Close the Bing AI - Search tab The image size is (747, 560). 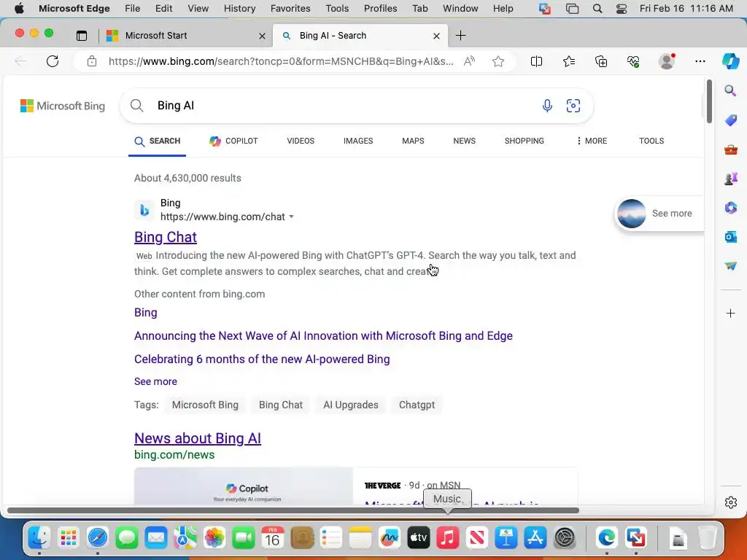pyautogui.click(x=436, y=36)
